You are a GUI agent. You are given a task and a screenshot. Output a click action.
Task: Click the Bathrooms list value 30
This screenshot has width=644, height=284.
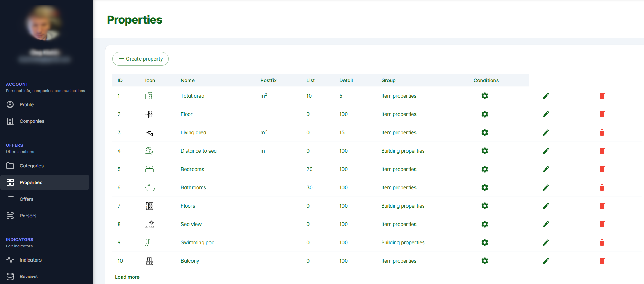click(310, 187)
